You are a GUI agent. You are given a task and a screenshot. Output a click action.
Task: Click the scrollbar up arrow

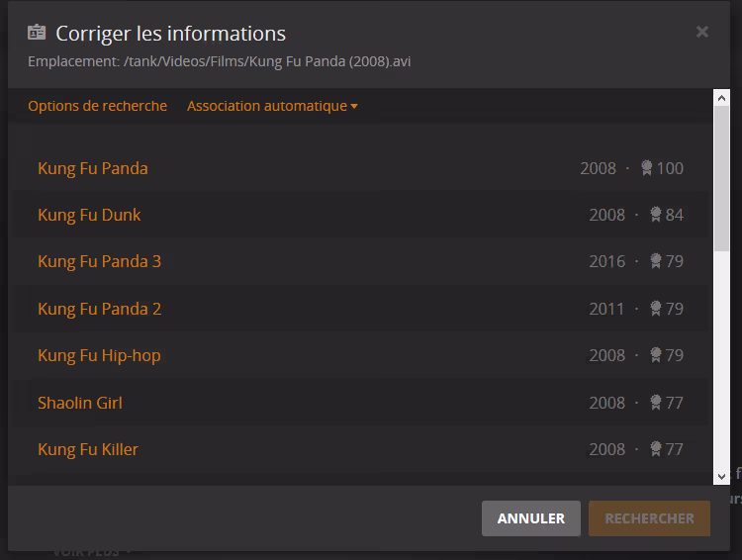click(x=721, y=97)
